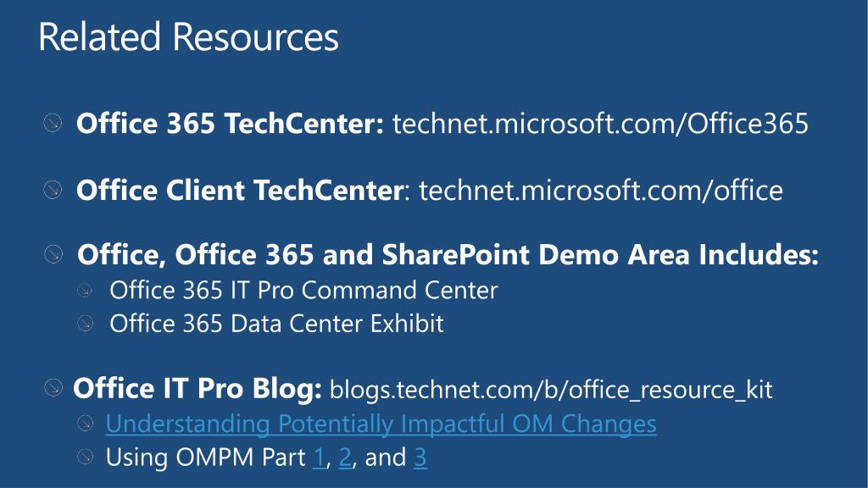868x488 pixels.
Task: Click the Office IT Pro Blog heading
Action: click(197, 388)
